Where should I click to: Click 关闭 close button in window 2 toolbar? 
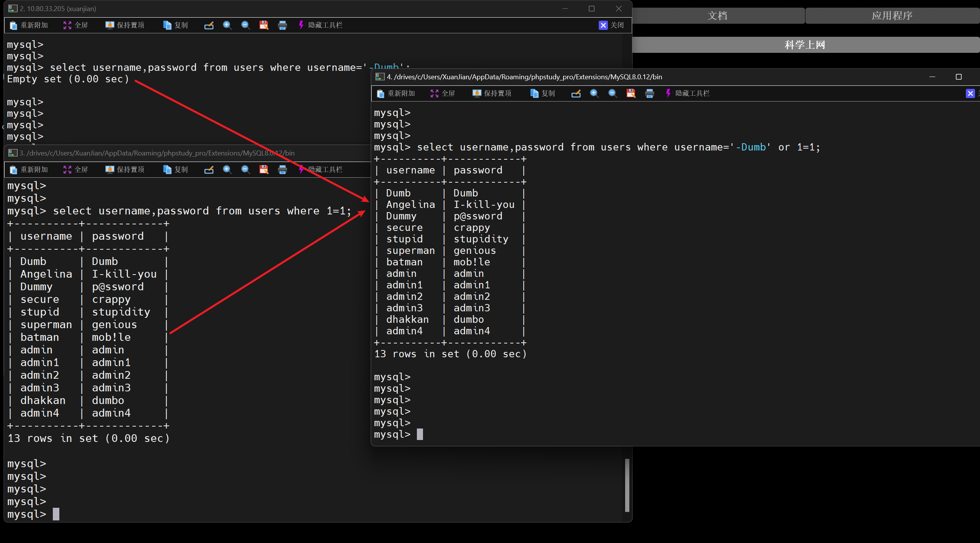[611, 25]
